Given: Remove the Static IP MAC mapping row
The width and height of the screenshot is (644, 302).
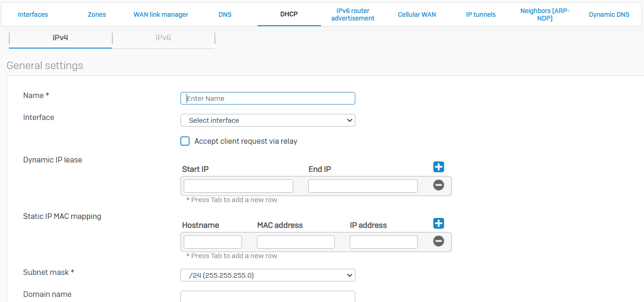Looking at the screenshot, I should tap(438, 241).
